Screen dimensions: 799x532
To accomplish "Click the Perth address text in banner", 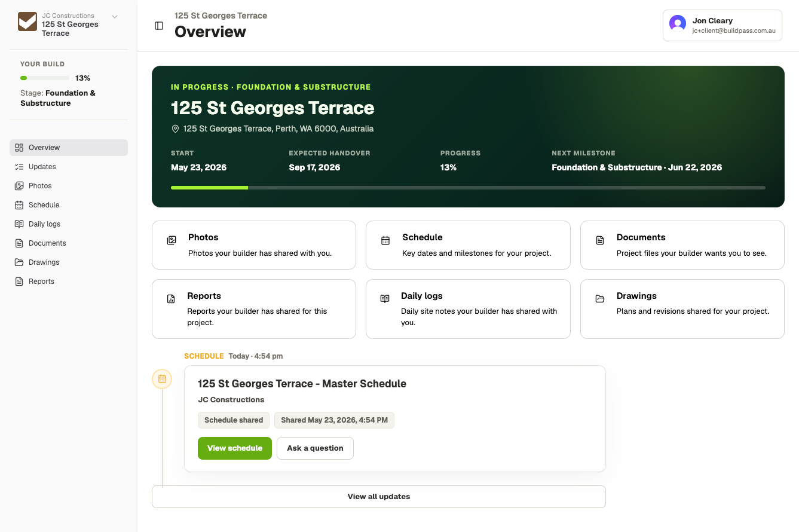I will 278,129.
